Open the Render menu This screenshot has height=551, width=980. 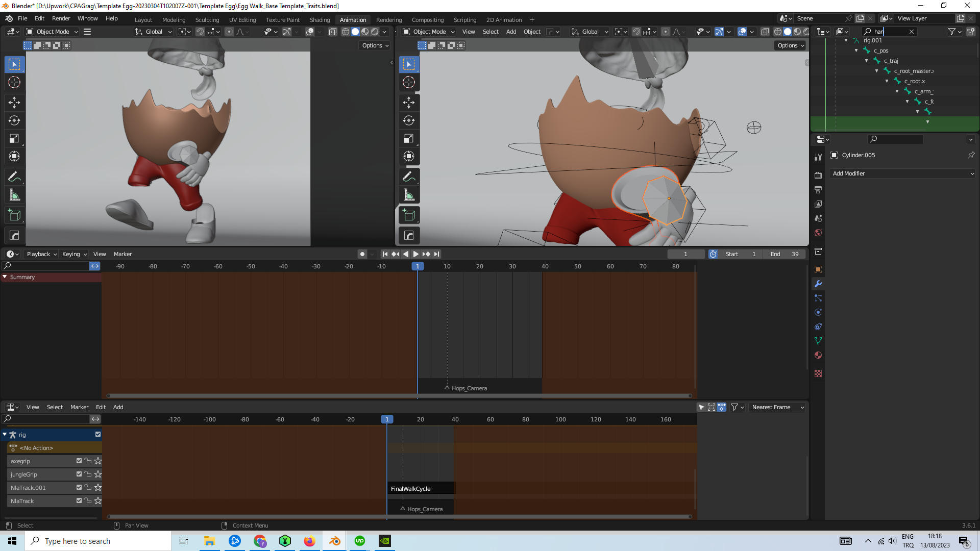point(61,18)
